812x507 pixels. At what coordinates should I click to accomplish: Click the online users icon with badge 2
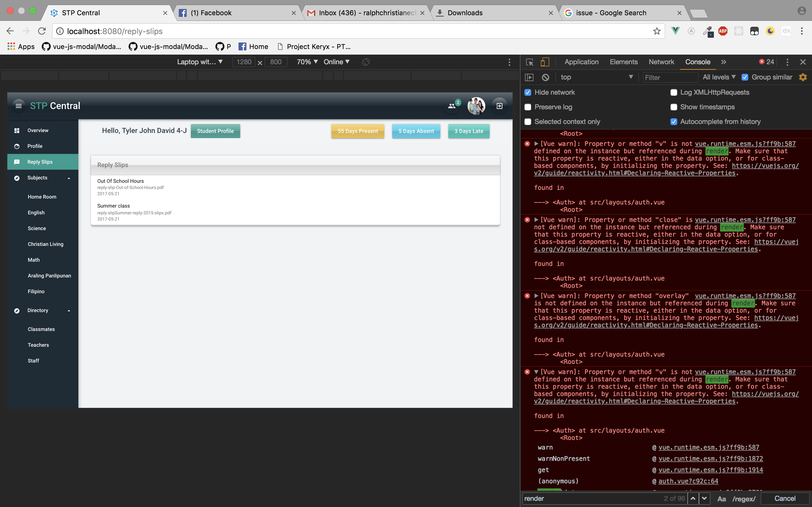click(x=451, y=106)
